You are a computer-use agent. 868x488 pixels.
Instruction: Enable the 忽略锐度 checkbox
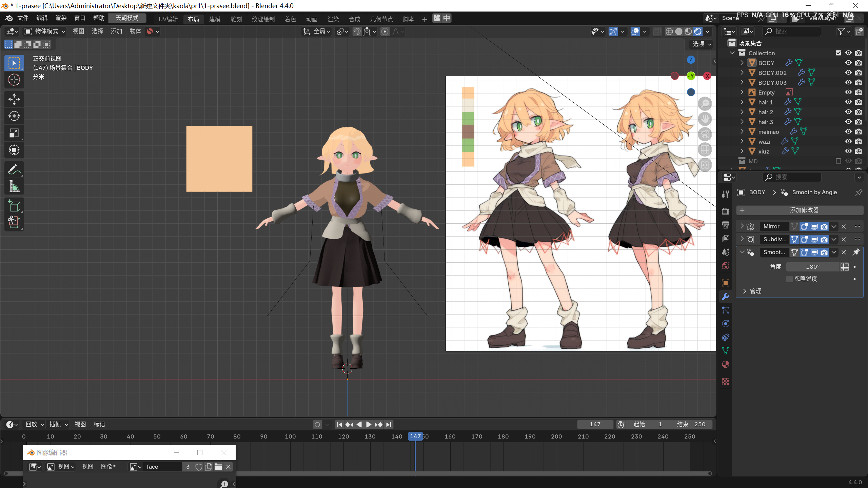coord(789,279)
